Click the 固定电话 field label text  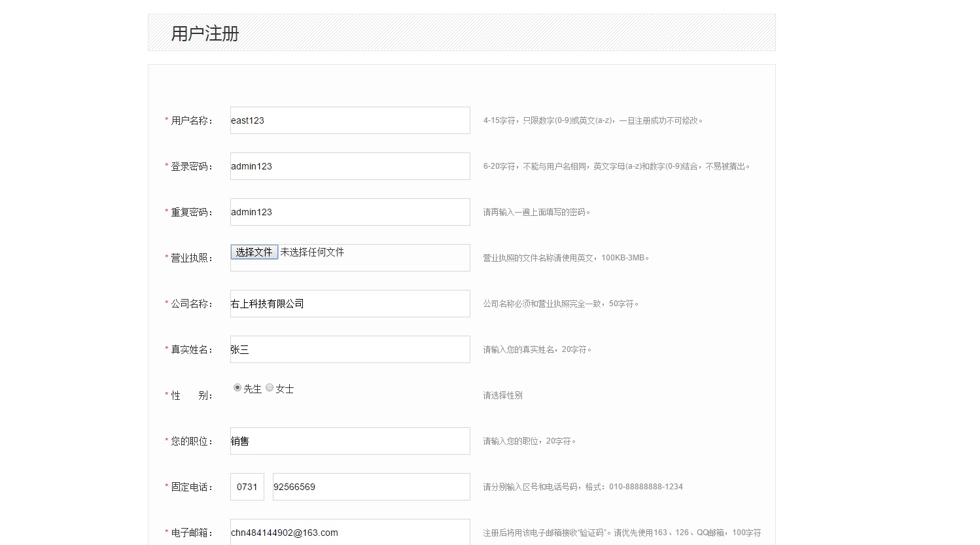click(192, 487)
